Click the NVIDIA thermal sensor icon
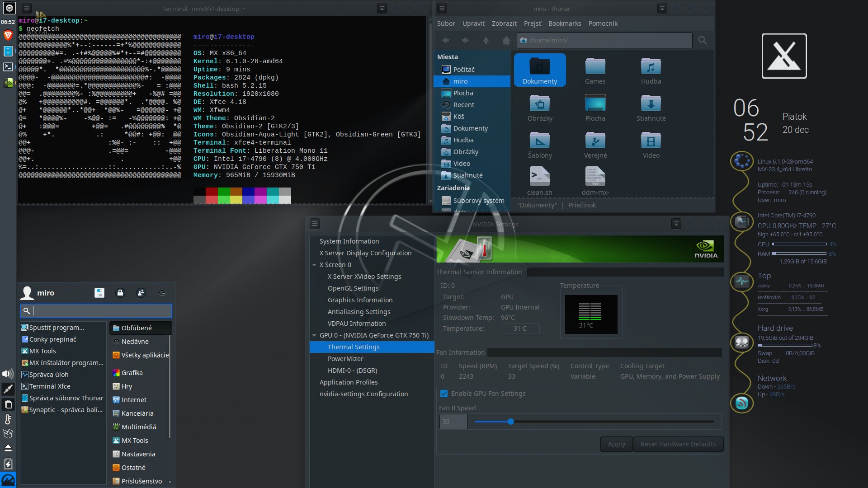 484,247
